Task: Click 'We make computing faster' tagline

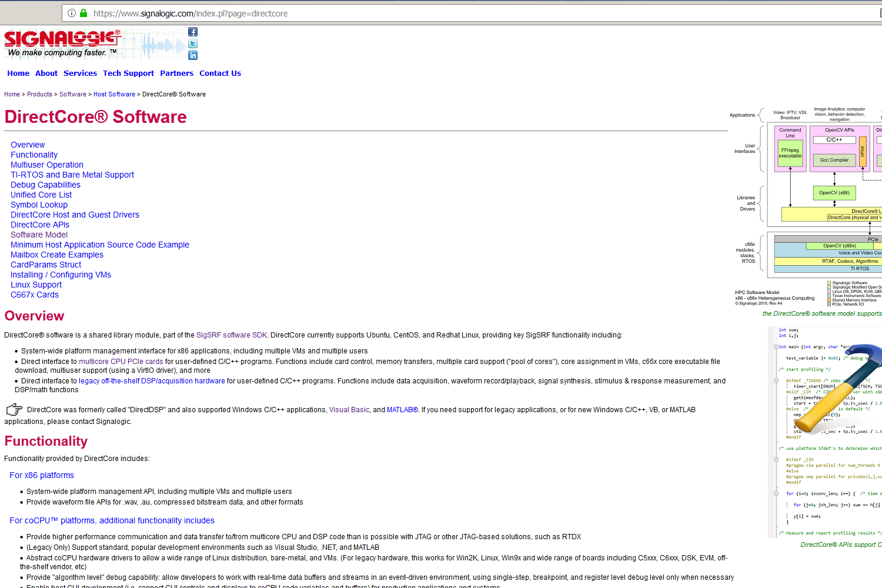Action: 57,52
